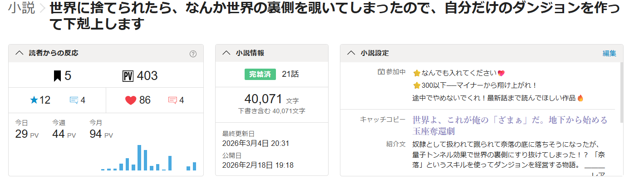Viewport: 644px width, 185px height.
Task: Click the 完結済 status badge
Action: (x=261, y=74)
